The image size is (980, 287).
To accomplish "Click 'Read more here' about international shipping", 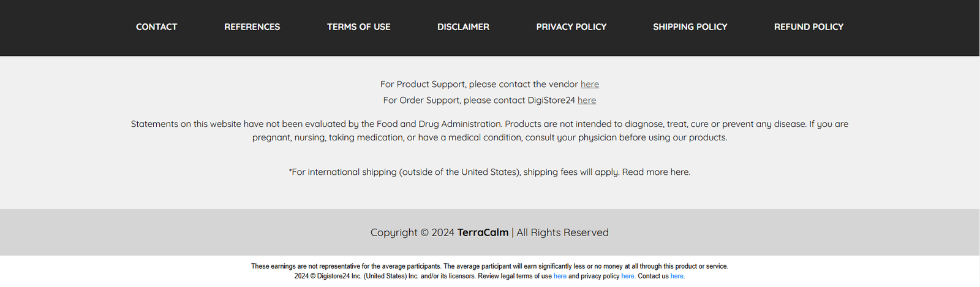I will click(656, 172).
